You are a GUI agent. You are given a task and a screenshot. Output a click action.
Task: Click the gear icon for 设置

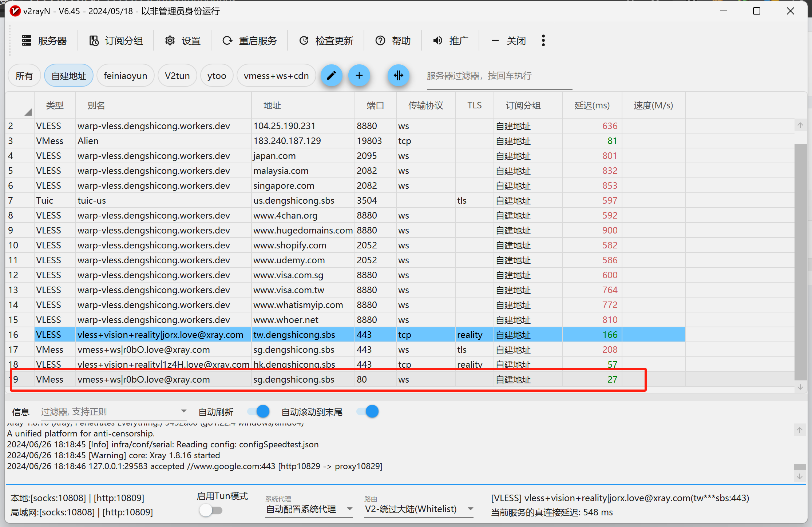(x=170, y=41)
